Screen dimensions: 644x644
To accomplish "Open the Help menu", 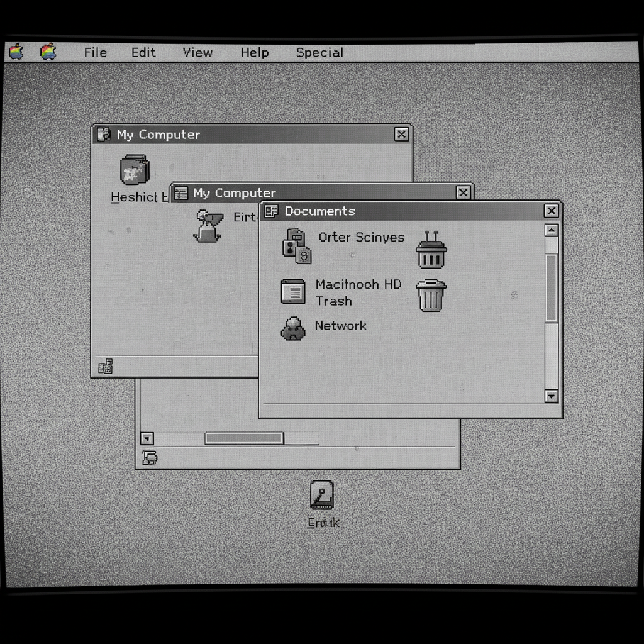I will 255,53.
